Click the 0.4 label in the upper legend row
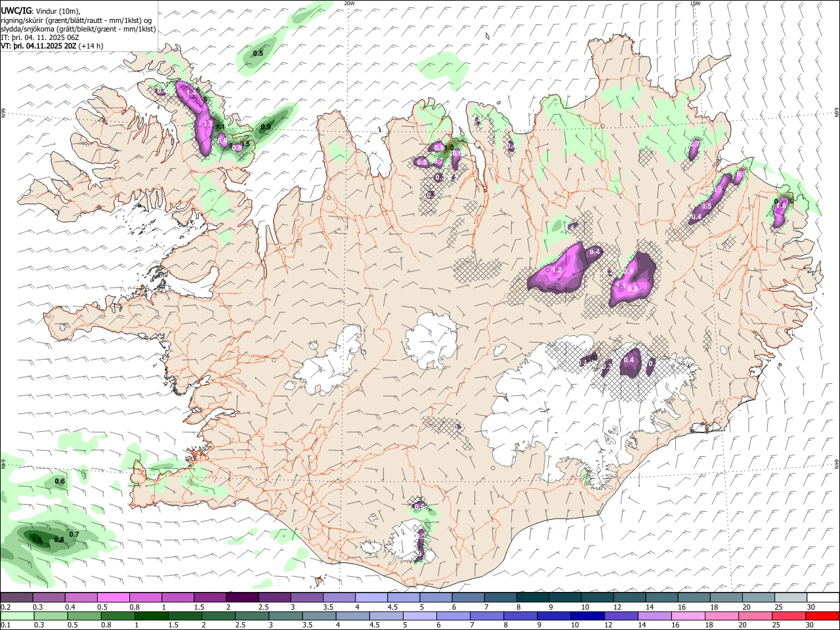This screenshot has width=840, height=630. (x=70, y=607)
